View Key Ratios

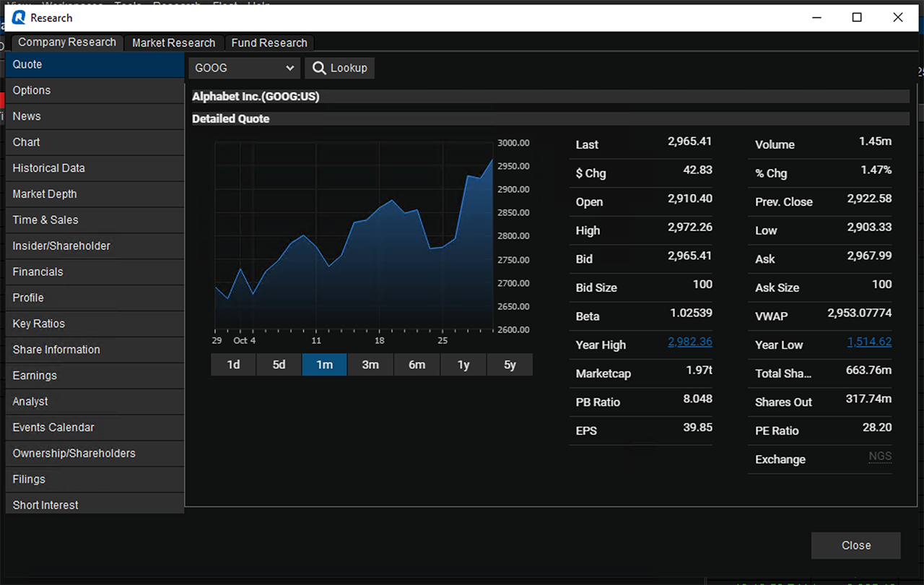click(x=95, y=324)
